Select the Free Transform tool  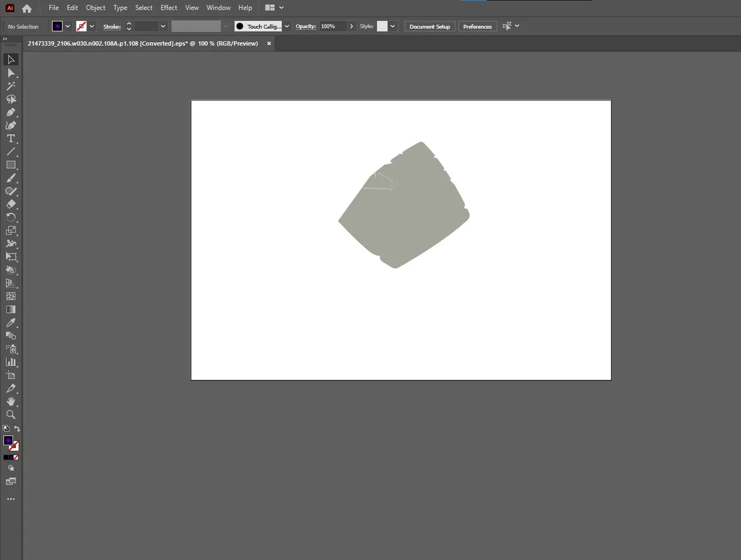click(11, 257)
